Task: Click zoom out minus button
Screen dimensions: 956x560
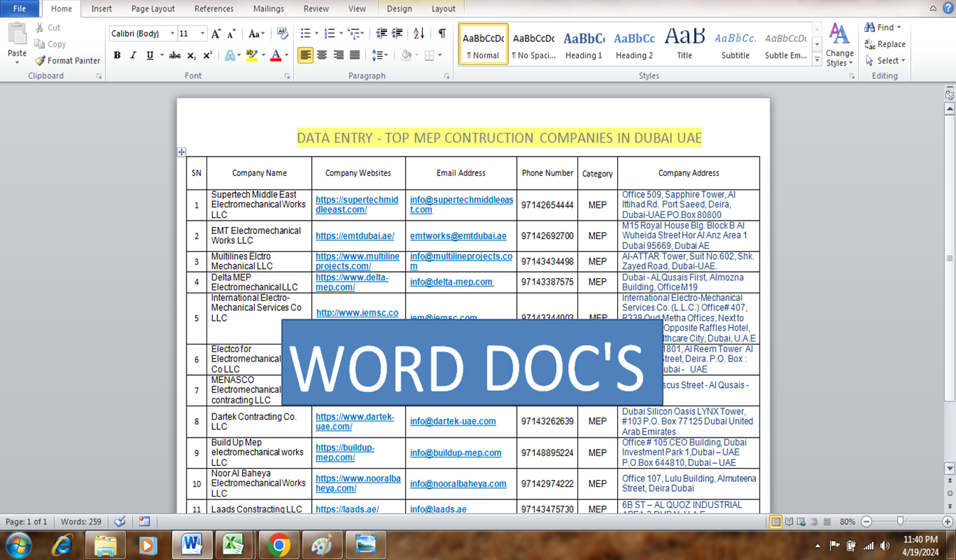Action: click(866, 522)
